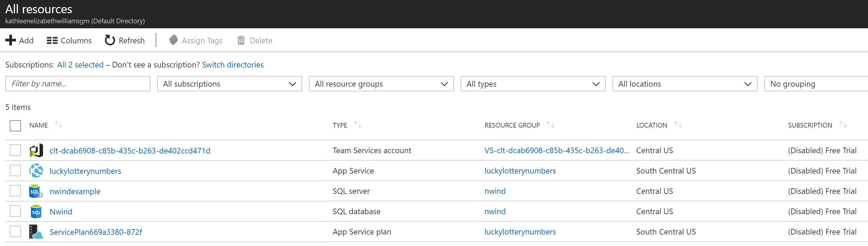868x246 pixels.
Task: Click the App Service globe icon for luckylotterynumbers
Action: click(x=36, y=171)
